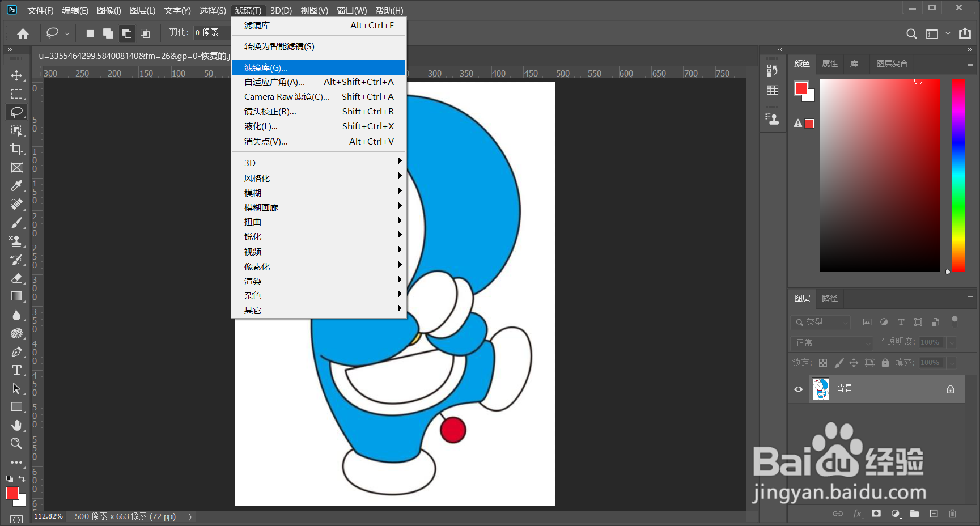
Task: Hide the 背景 layer visibility
Action: pos(798,389)
